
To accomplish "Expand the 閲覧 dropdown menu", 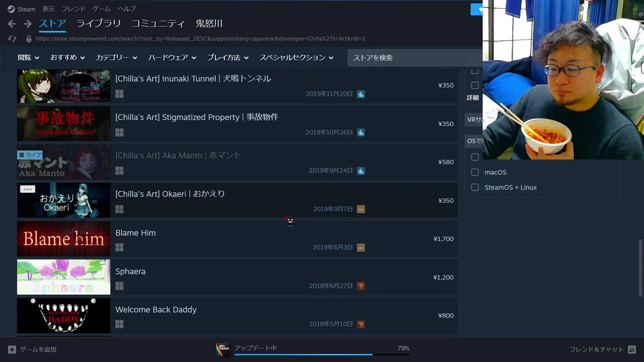I will 28,58.
